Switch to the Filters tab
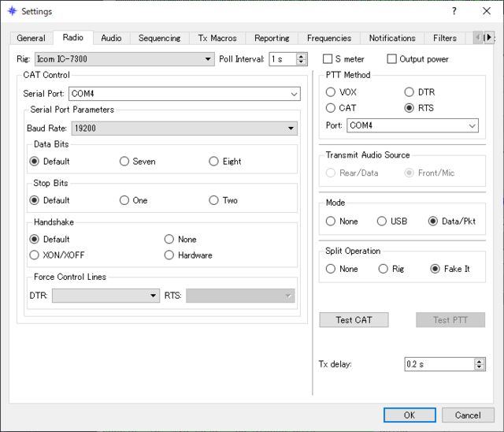Viewport: 504px width, 432px height. [445, 38]
